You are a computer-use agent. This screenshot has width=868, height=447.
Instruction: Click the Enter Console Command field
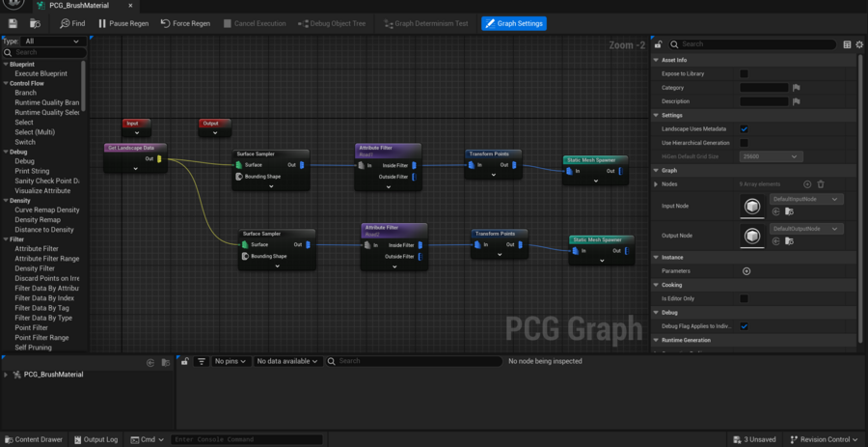(249, 439)
